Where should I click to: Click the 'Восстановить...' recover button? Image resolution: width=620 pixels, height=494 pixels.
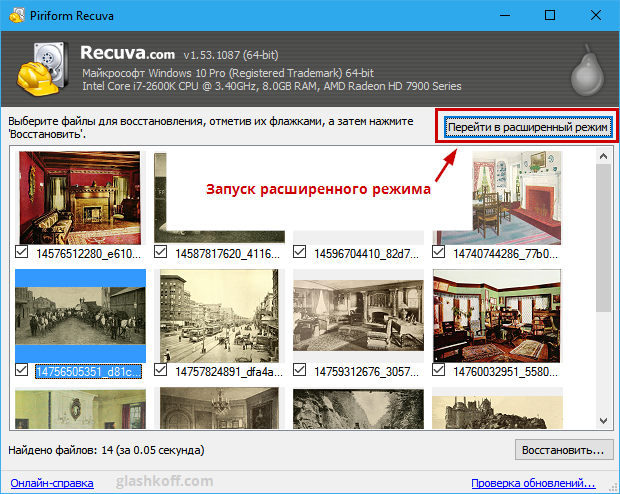564,450
